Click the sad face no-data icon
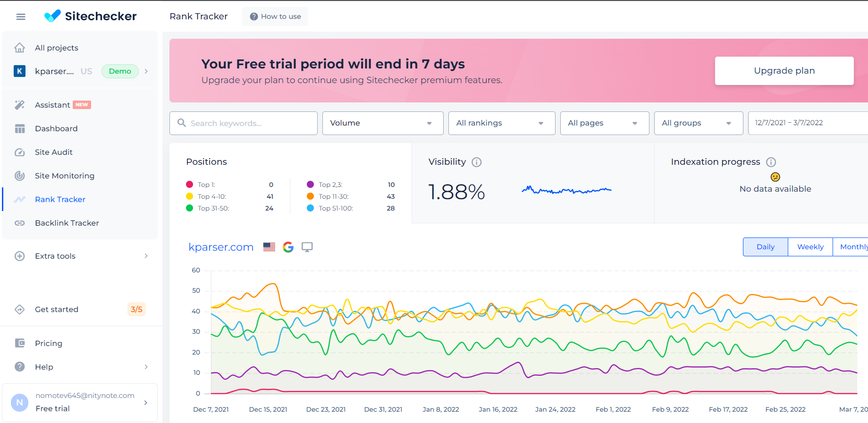The image size is (868, 423). pyautogui.click(x=775, y=177)
